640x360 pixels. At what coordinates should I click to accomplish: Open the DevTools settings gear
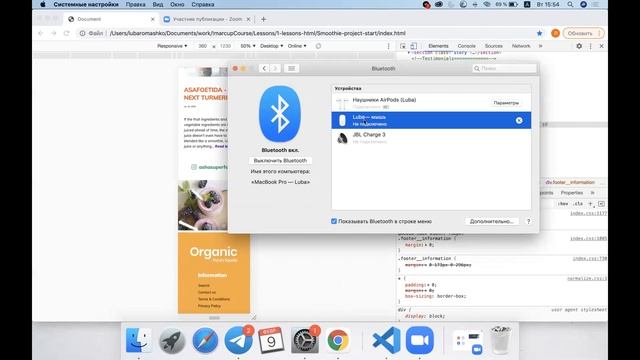[579, 46]
